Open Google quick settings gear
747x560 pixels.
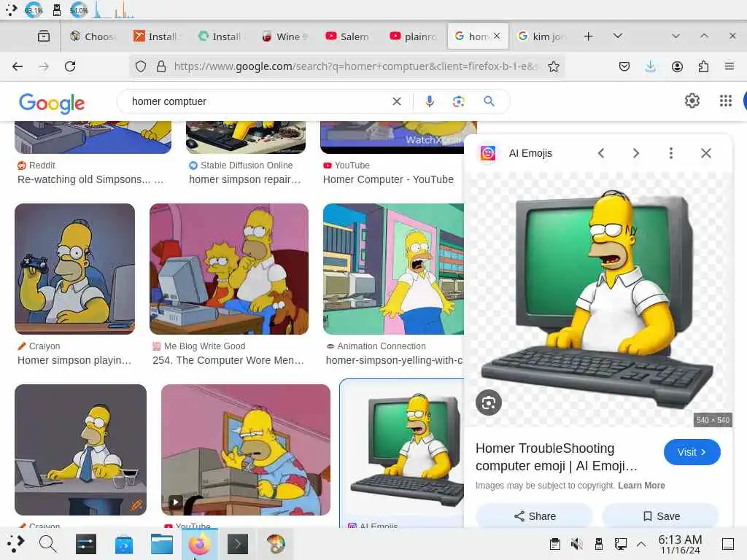pos(692,101)
